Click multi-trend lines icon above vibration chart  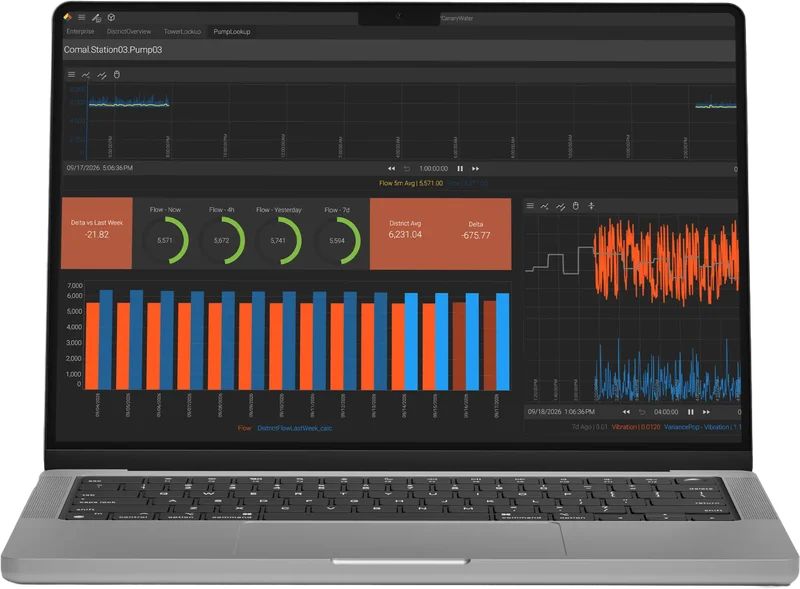560,206
